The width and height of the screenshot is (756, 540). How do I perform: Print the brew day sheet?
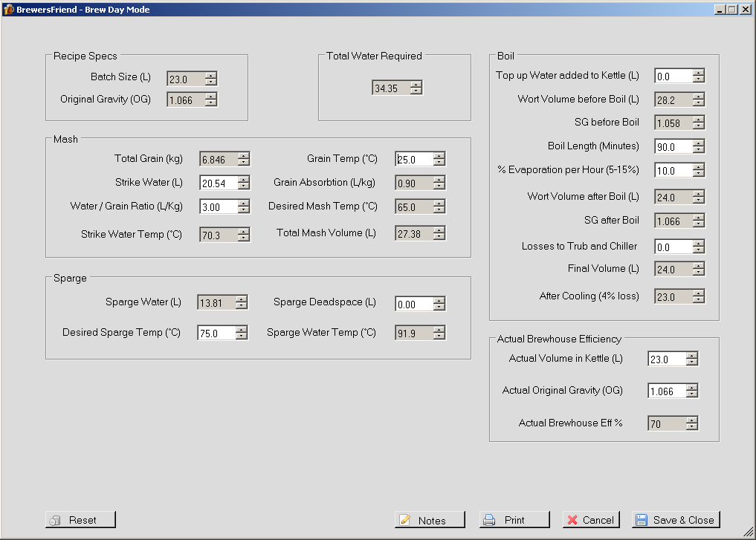click(514, 520)
